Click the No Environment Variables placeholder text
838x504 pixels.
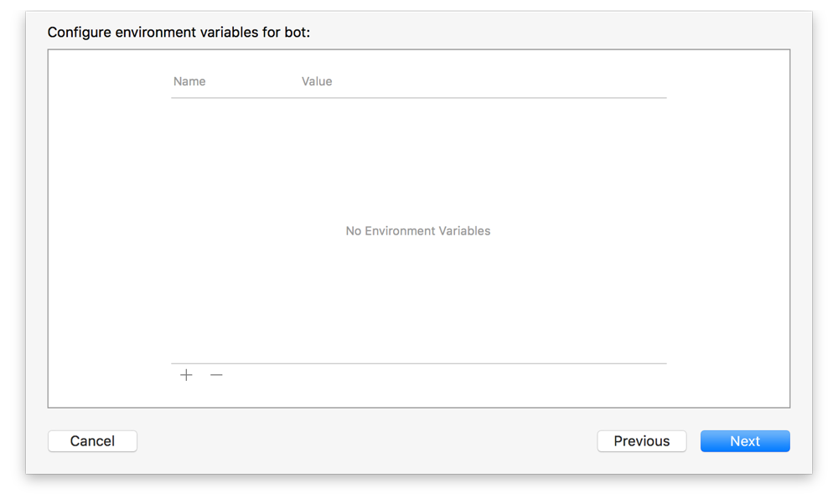coord(417,231)
